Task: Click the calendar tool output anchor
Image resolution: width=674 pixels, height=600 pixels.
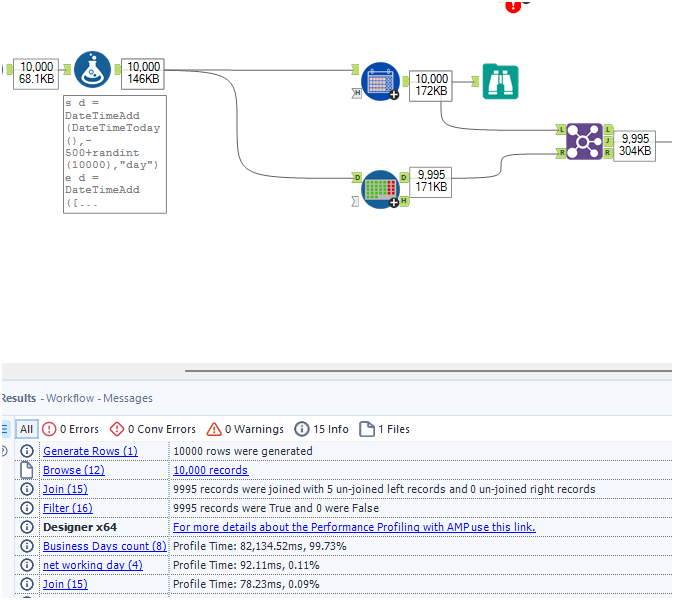Action: [405, 81]
